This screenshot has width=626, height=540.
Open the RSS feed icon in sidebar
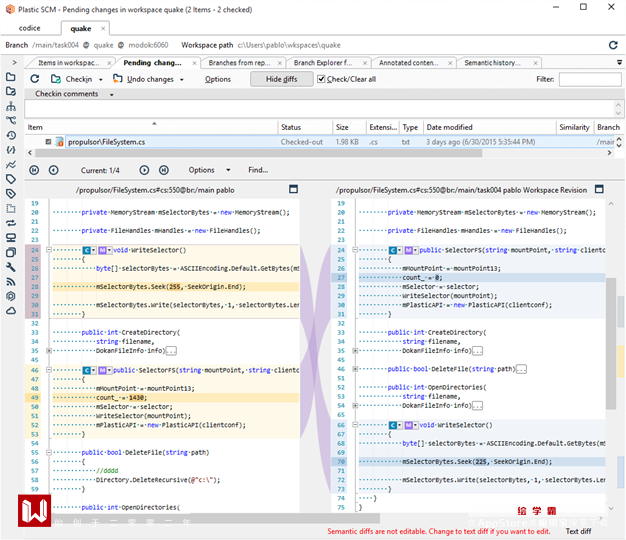click(11, 282)
